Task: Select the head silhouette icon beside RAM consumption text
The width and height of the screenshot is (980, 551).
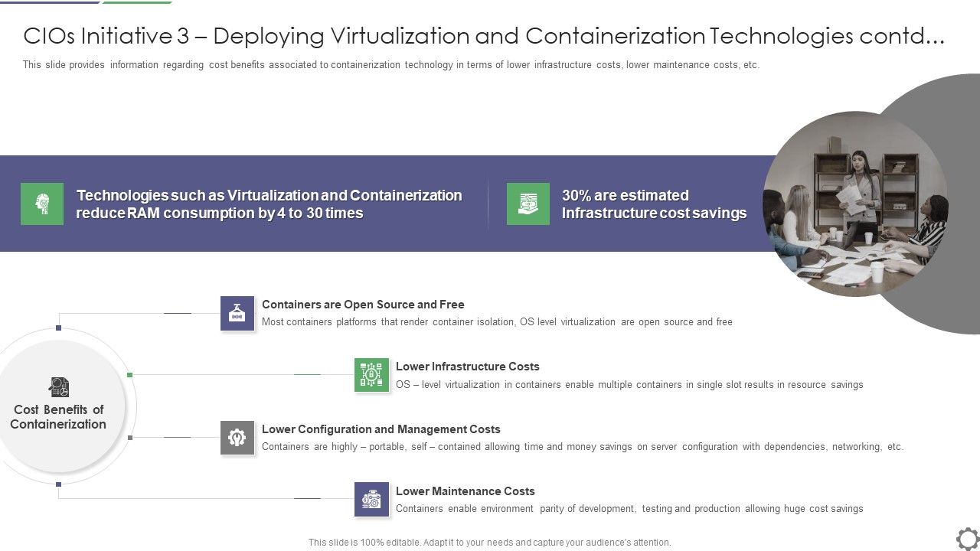Action: tap(43, 203)
